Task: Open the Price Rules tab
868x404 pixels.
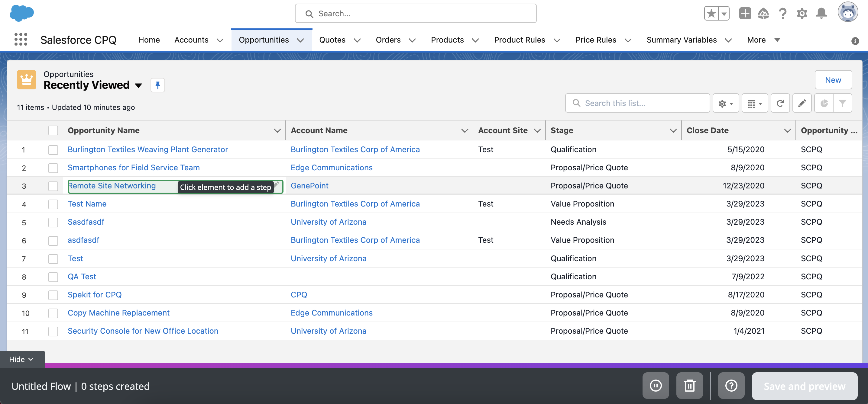Action: coord(596,40)
